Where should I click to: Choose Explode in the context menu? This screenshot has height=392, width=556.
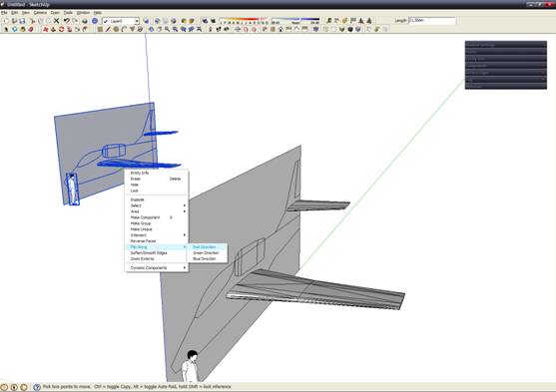point(157,199)
